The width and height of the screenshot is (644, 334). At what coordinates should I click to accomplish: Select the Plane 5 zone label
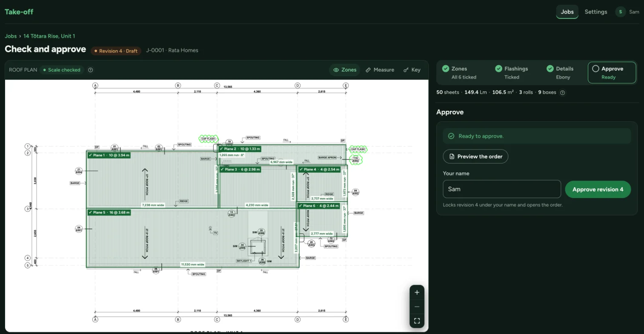click(x=109, y=212)
